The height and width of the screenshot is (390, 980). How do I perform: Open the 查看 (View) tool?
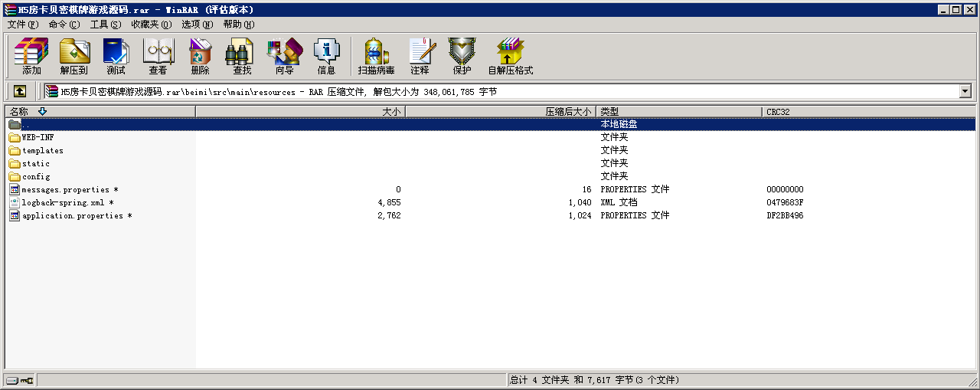click(x=158, y=57)
